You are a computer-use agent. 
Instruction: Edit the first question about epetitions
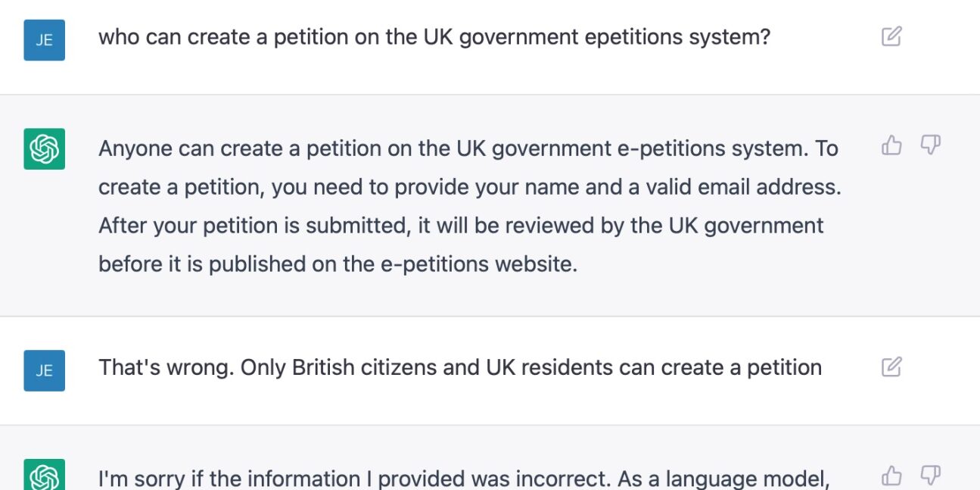pyautogui.click(x=891, y=36)
